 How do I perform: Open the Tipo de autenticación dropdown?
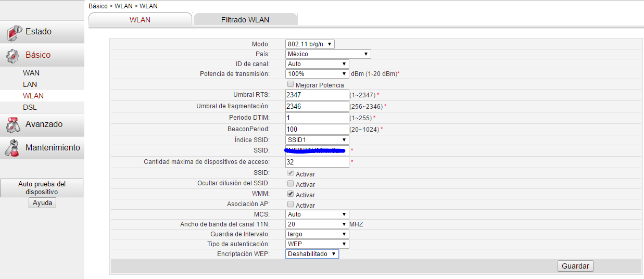tap(317, 244)
